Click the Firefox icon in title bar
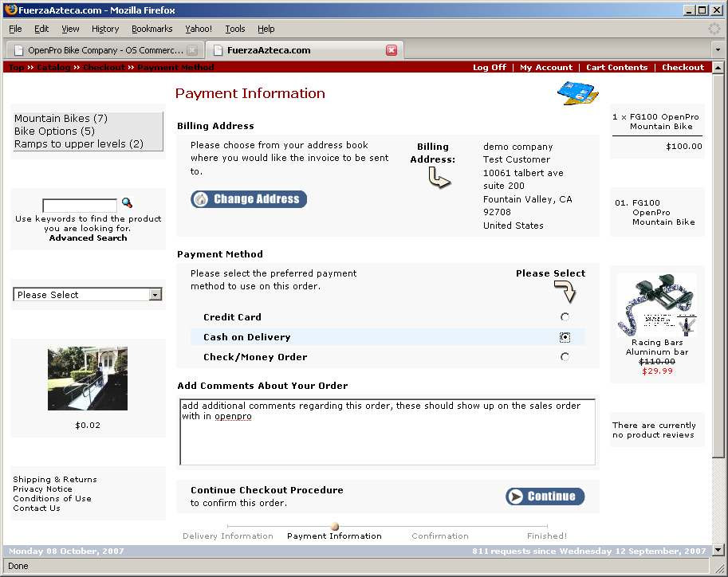 point(10,10)
